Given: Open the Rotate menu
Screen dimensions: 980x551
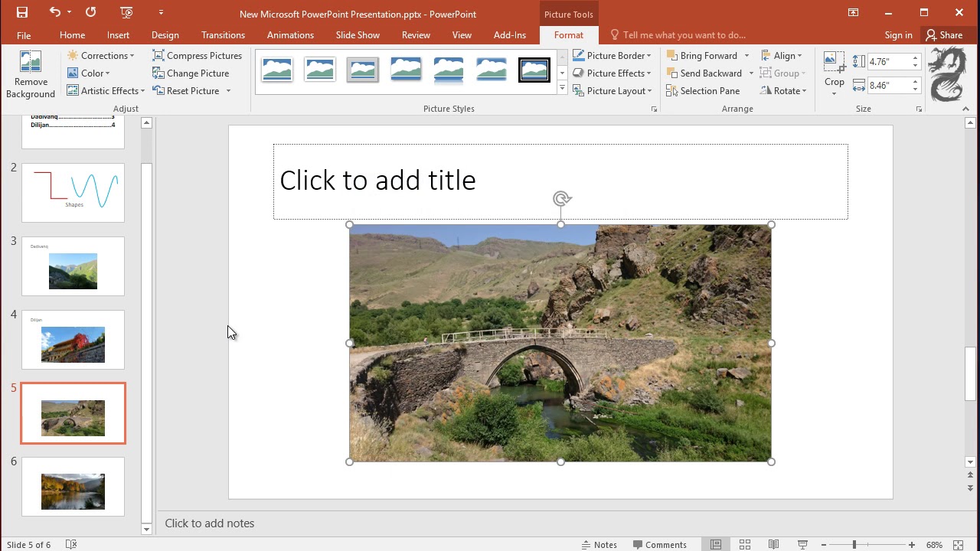Looking at the screenshot, I should 784,91.
